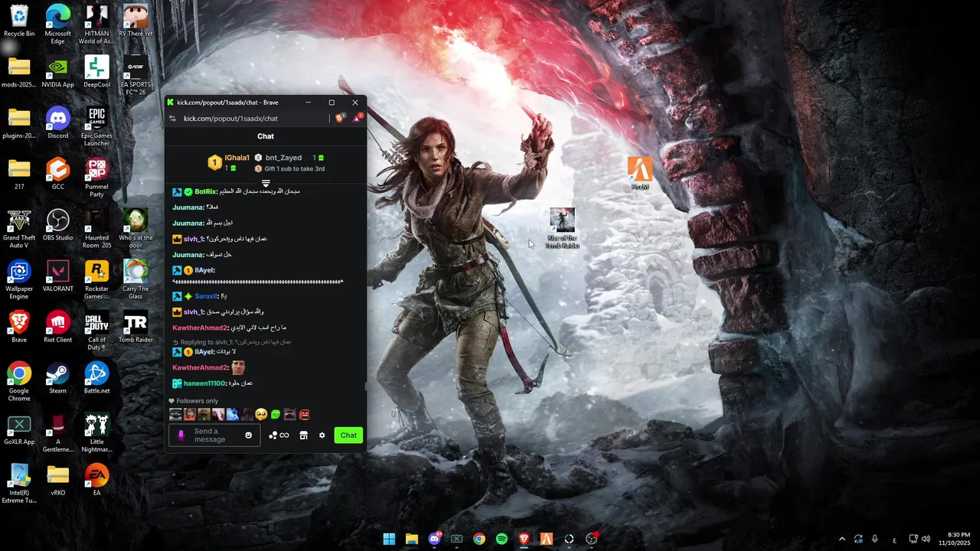Show hidden icons tray chevron
980x551 pixels.
pyautogui.click(x=842, y=539)
